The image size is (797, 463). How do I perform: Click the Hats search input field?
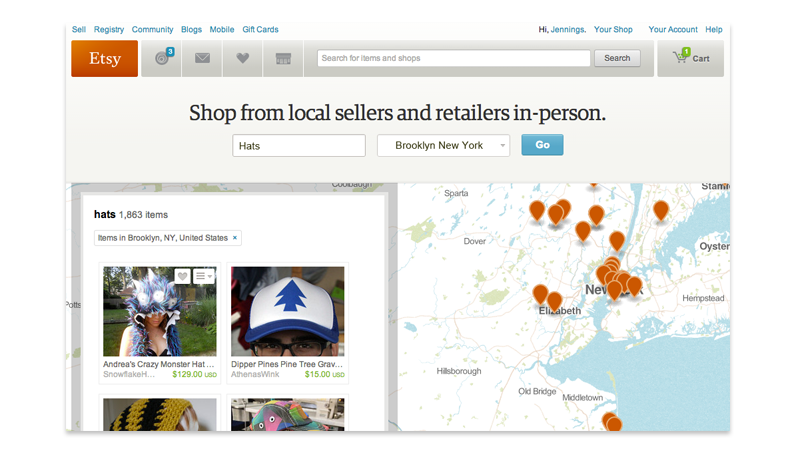click(x=299, y=145)
